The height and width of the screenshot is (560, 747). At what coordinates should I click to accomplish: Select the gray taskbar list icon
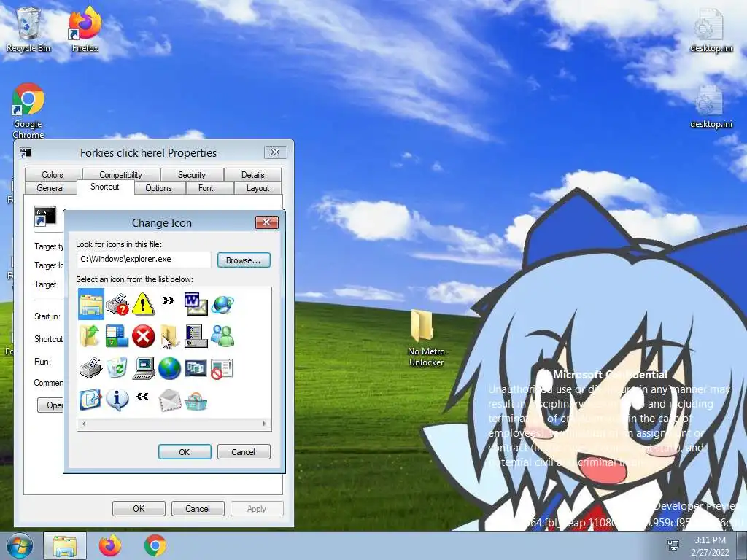click(196, 336)
